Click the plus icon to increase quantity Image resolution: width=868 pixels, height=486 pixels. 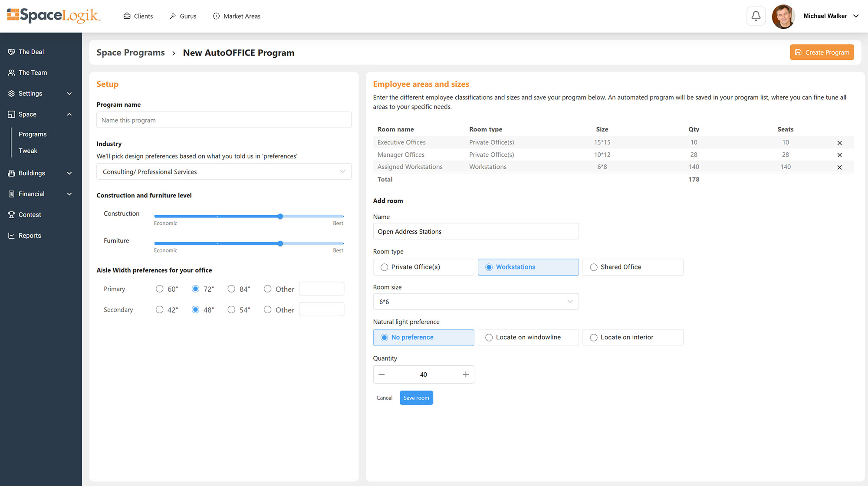coord(465,374)
